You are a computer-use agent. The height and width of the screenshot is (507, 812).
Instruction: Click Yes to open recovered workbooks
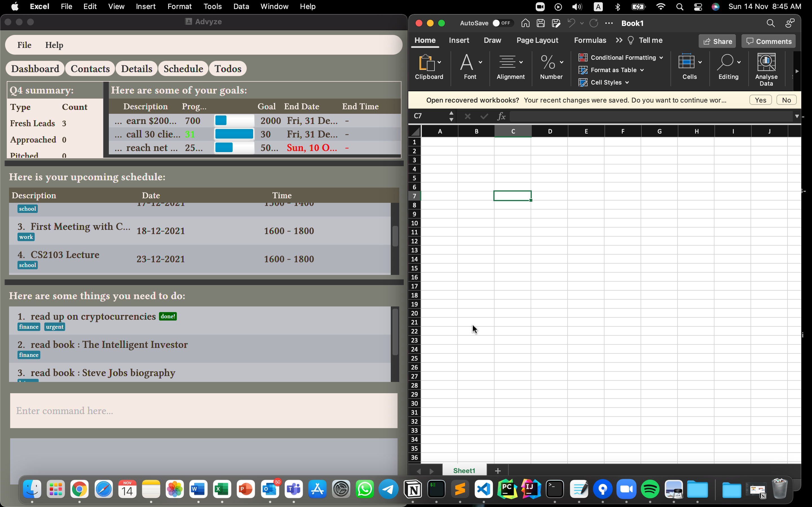pyautogui.click(x=760, y=100)
